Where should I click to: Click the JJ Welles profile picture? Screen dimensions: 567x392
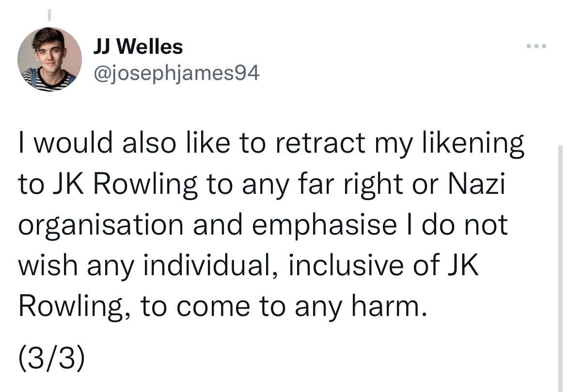pyautogui.click(x=49, y=59)
